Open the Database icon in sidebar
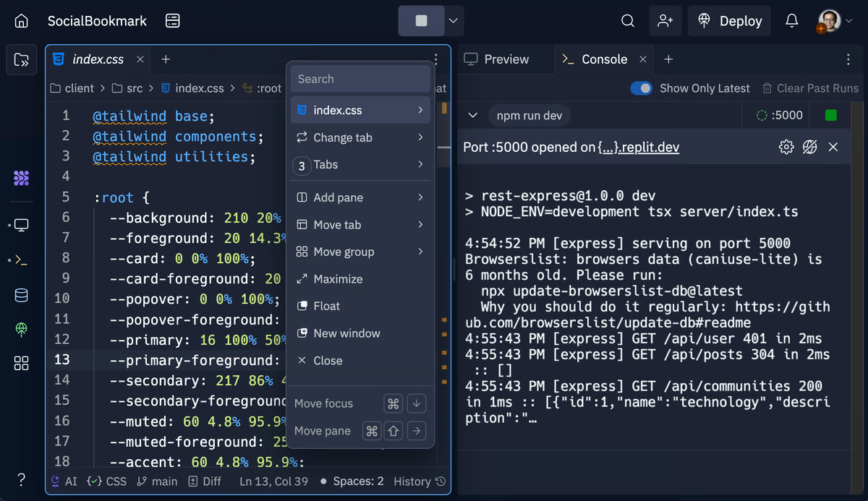The width and height of the screenshot is (868, 501). click(x=22, y=295)
